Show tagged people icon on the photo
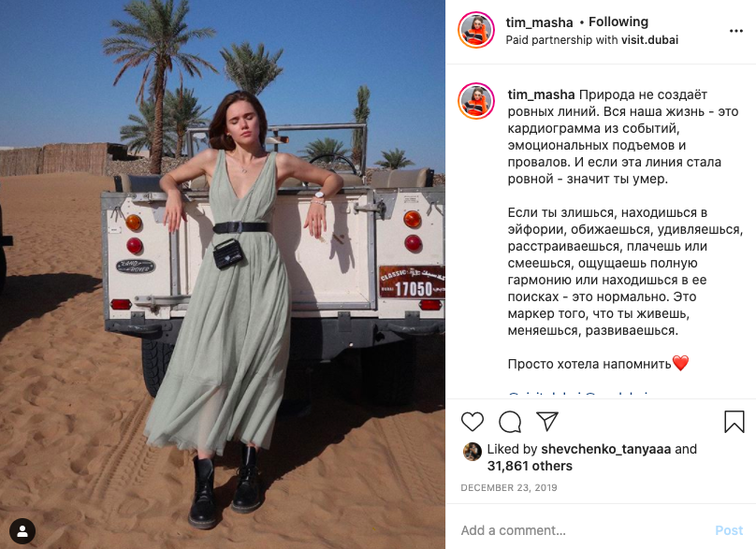 [x=22, y=531]
